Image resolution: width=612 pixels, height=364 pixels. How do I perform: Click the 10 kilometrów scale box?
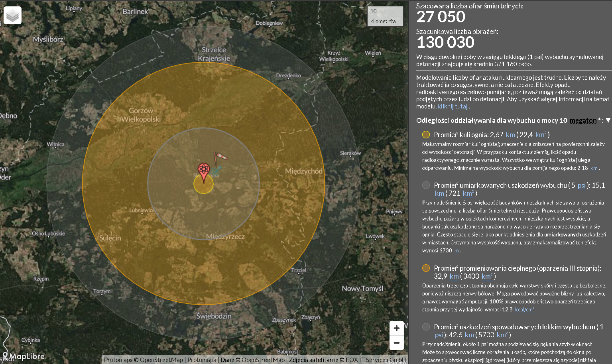[385, 16]
